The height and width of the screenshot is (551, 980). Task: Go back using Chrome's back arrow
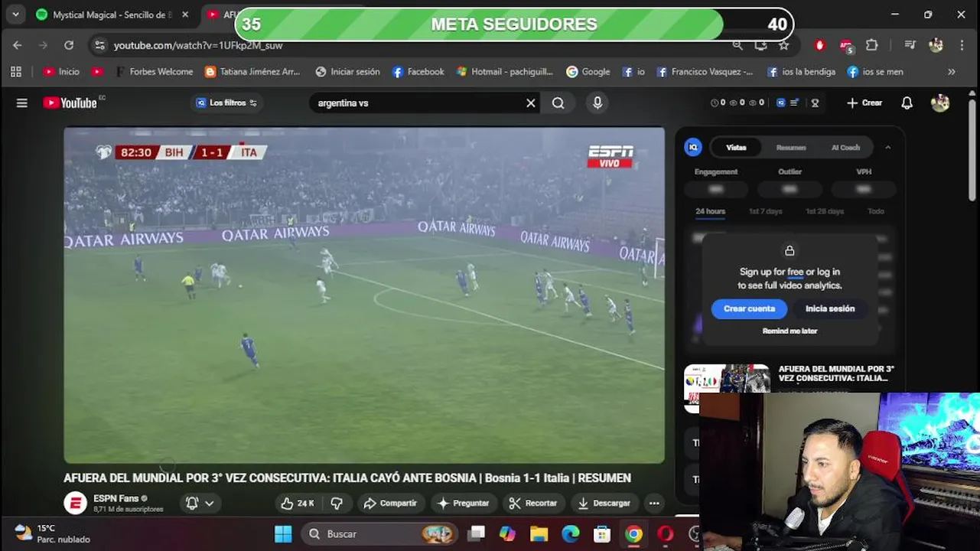[x=18, y=45]
